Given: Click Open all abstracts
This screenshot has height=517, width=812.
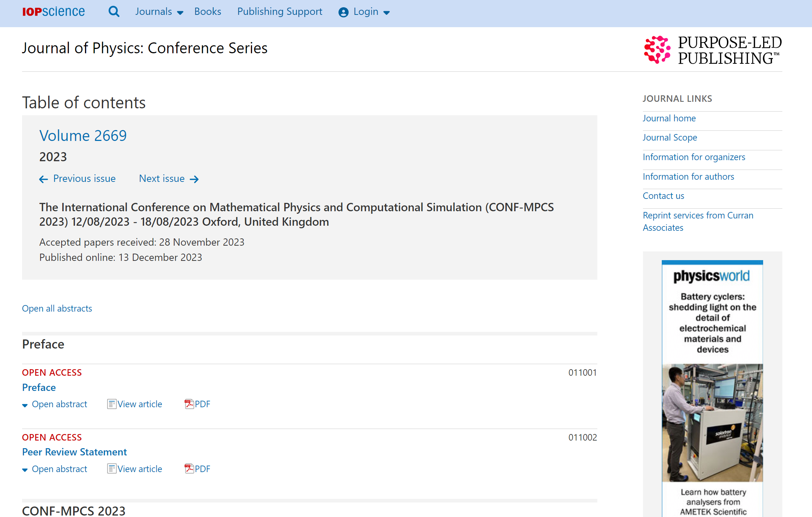Looking at the screenshot, I should point(57,308).
